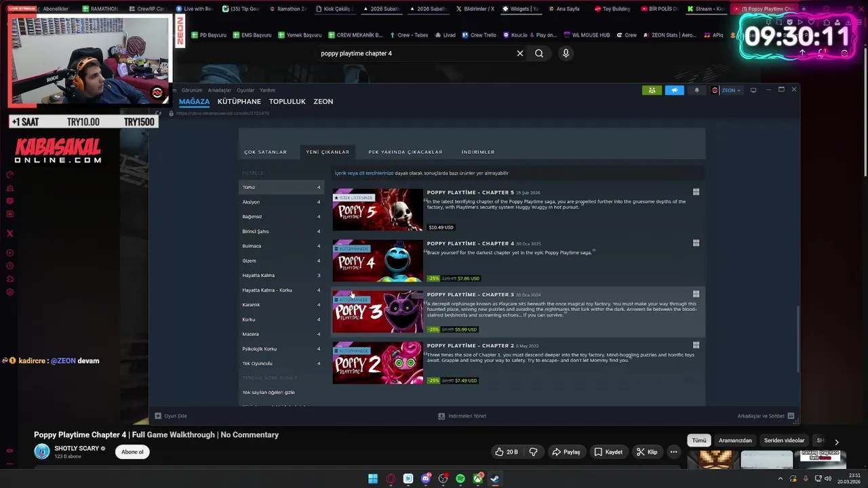Image resolution: width=868 pixels, height=488 pixels.
Task: Open more actions ellipsis under video
Action: (673, 452)
